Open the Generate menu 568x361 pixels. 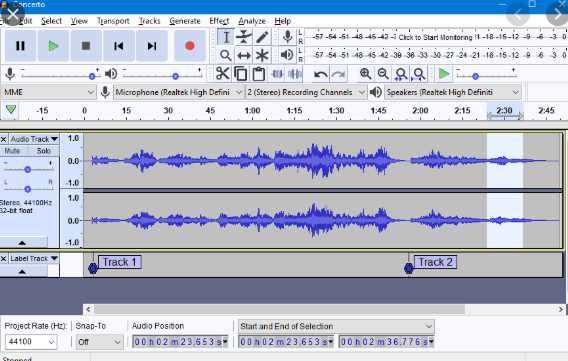click(x=185, y=21)
